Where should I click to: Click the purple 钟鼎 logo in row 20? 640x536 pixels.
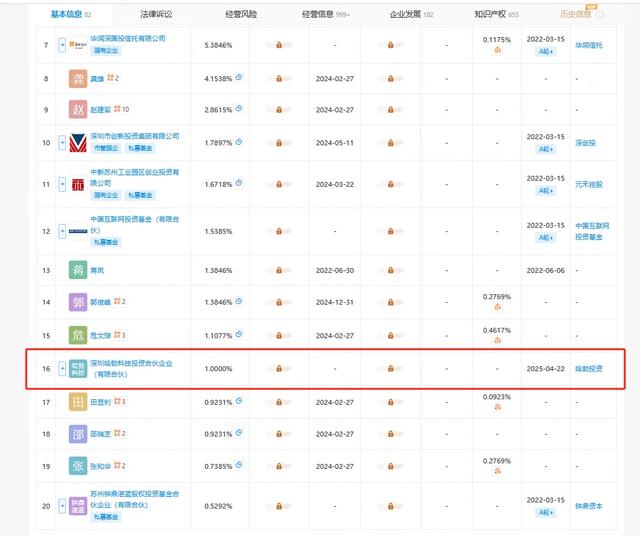[78, 506]
